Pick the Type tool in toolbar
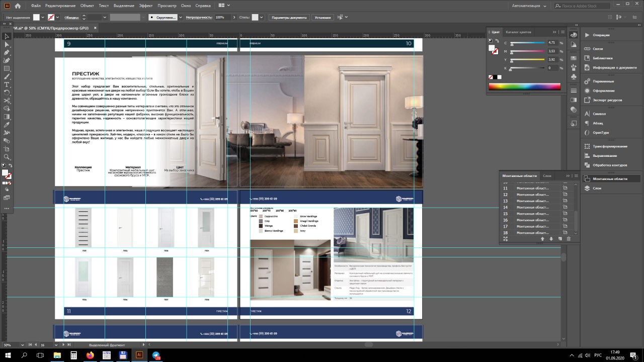 7,84
